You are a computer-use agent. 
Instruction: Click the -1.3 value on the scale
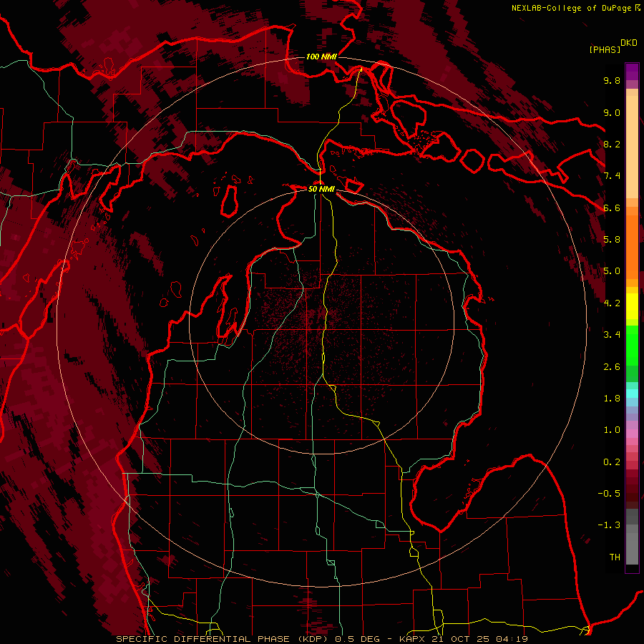[609, 525]
